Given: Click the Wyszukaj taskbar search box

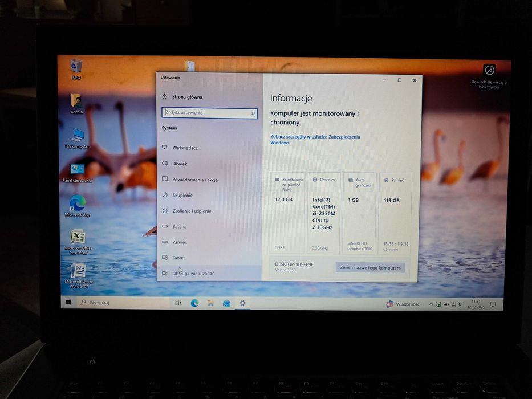Looking at the screenshot, I should pos(124,302).
